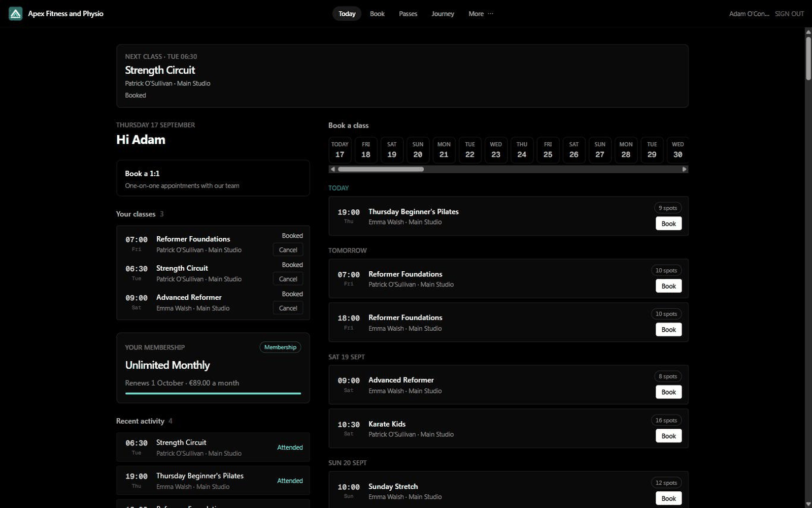This screenshot has height=508, width=812.
Task: Switch to the Today tab
Action: coord(347,14)
